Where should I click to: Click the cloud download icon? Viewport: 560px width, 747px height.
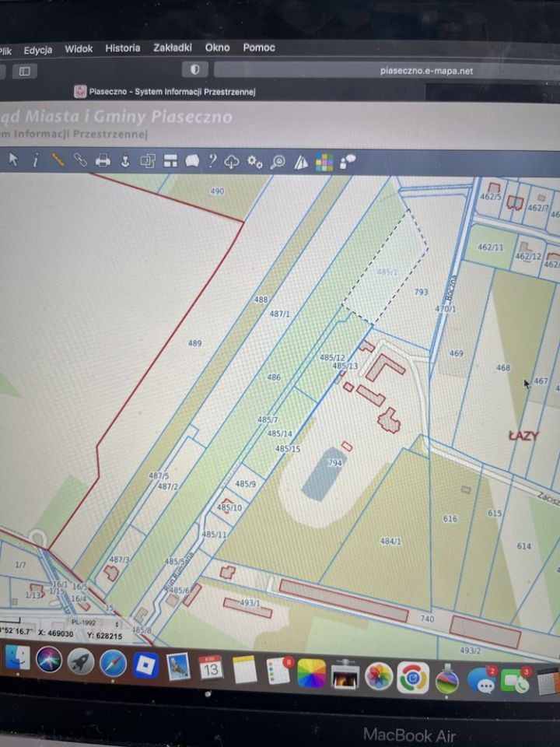[x=232, y=162]
